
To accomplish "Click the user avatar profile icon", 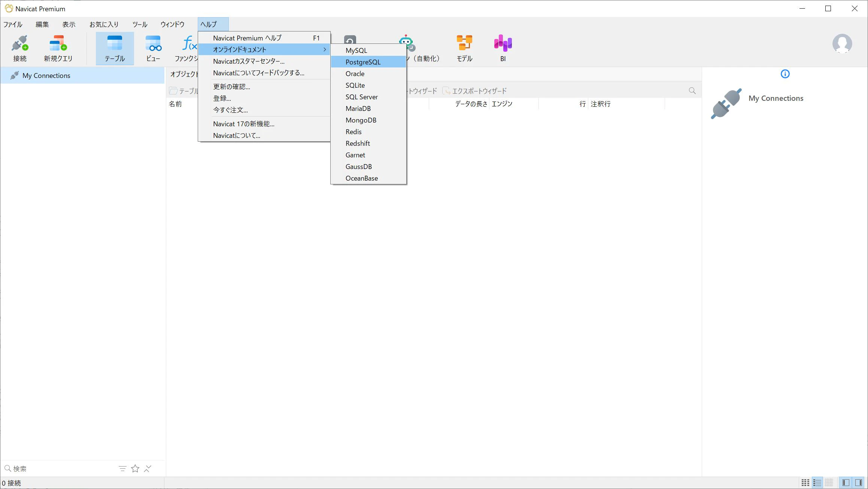I will point(842,44).
